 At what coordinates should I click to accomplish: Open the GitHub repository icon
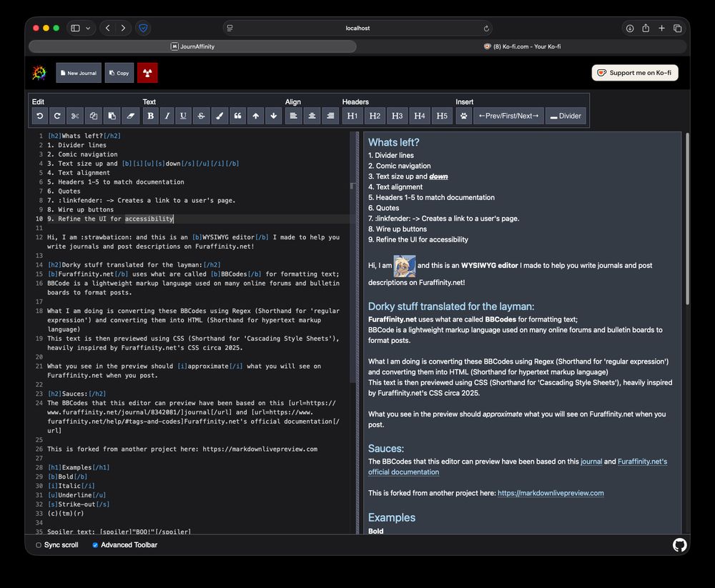679,544
